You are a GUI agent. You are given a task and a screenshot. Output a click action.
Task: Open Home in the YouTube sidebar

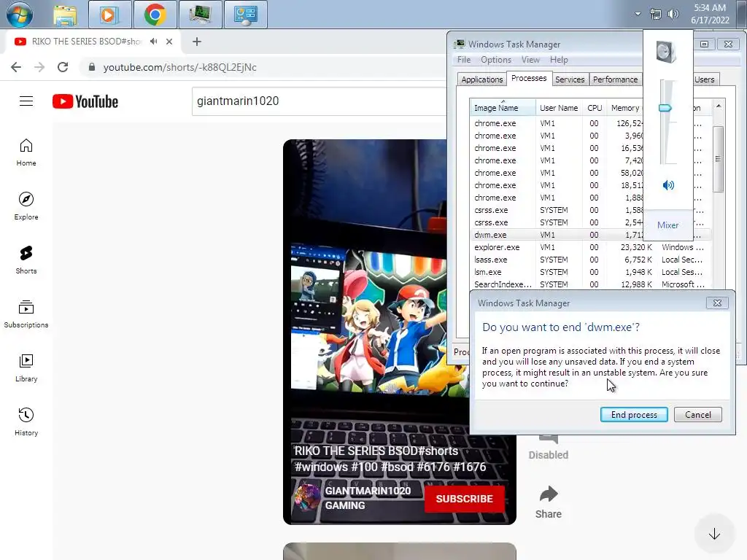click(26, 152)
